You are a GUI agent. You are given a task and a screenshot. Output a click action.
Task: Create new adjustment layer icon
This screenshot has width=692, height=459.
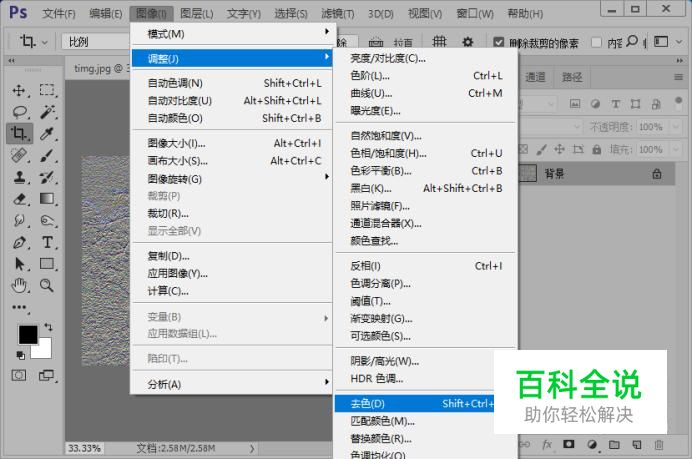(592, 444)
